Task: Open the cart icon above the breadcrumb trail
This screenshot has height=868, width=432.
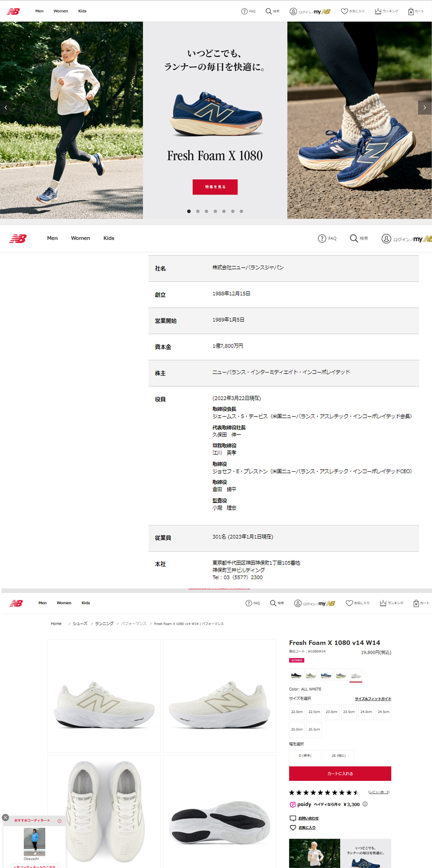Action: (416, 603)
